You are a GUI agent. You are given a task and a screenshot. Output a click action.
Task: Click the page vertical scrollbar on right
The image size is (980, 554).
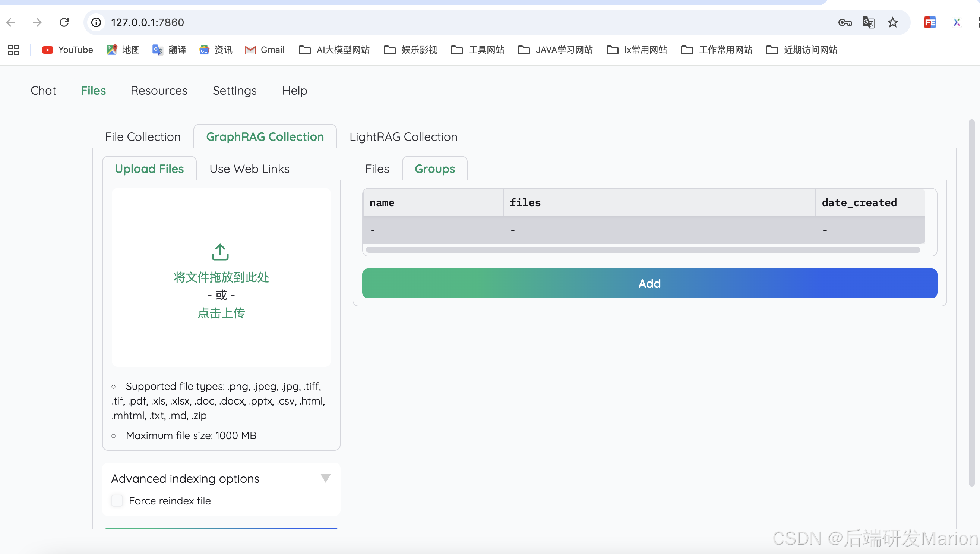pos(971,303)
